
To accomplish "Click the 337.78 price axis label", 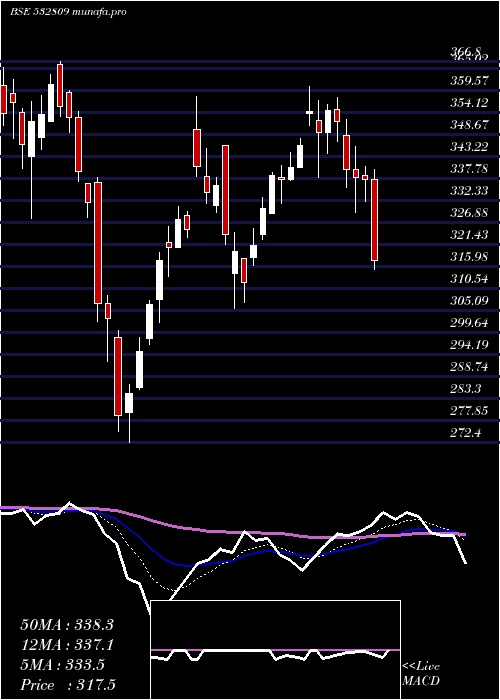I will (x=468, y=169).
